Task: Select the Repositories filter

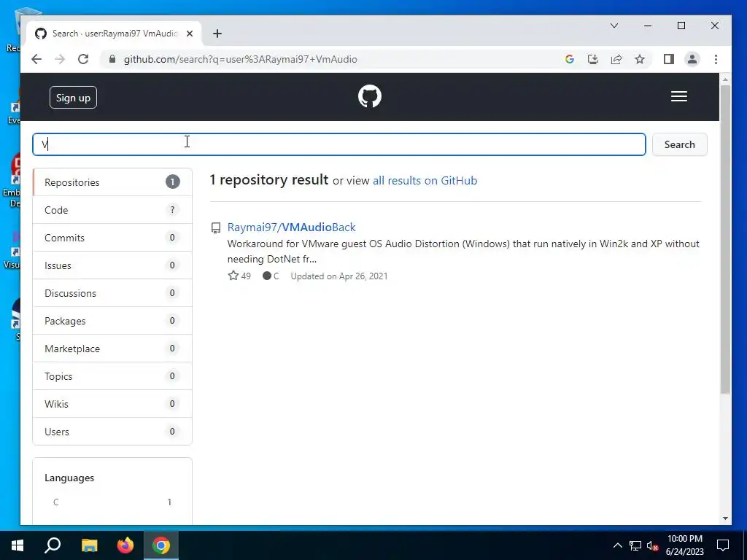Action: click(112, 182)
